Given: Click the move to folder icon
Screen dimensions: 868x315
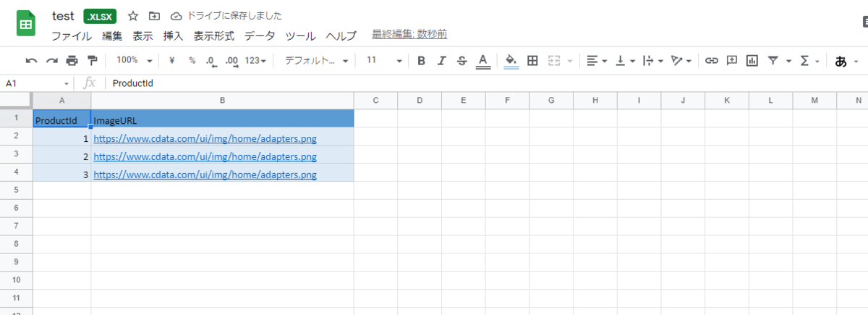Looking at the screenshot, I should click(x=154, y=16).
